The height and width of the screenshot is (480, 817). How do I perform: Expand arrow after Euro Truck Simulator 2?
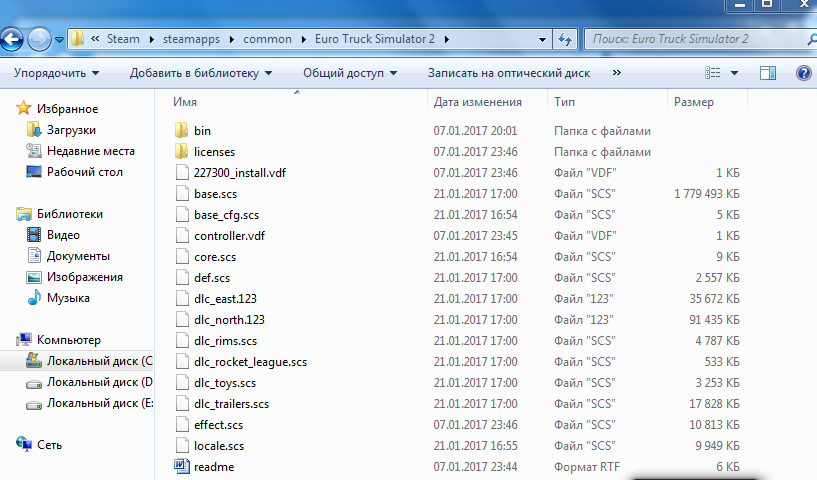[x=447, y=40]
